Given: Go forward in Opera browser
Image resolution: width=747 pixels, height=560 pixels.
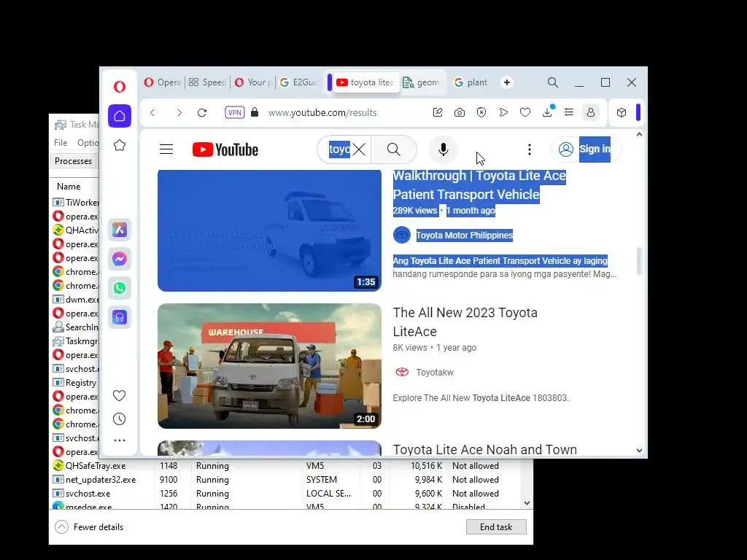Looking at the screenshot, I should (179, 113).
